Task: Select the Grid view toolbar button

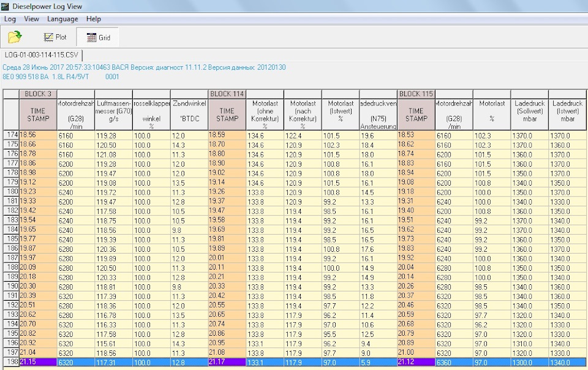Action: coord(98,37)
